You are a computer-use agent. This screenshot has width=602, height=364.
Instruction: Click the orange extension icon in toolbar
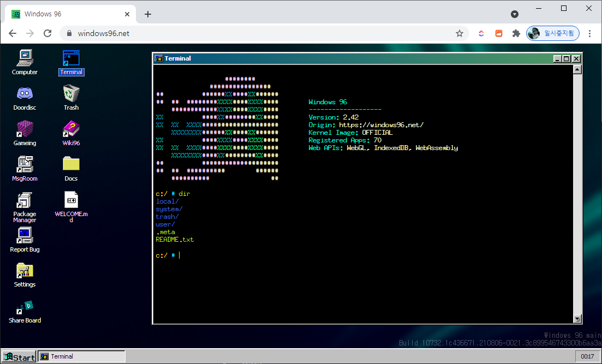coord(499,33)
